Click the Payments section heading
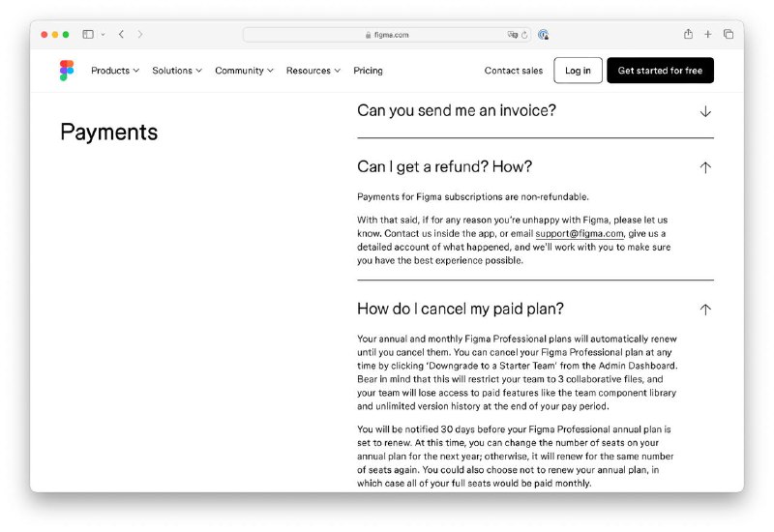This screenshot has height=532, width=774. click(x=109, y=133)
